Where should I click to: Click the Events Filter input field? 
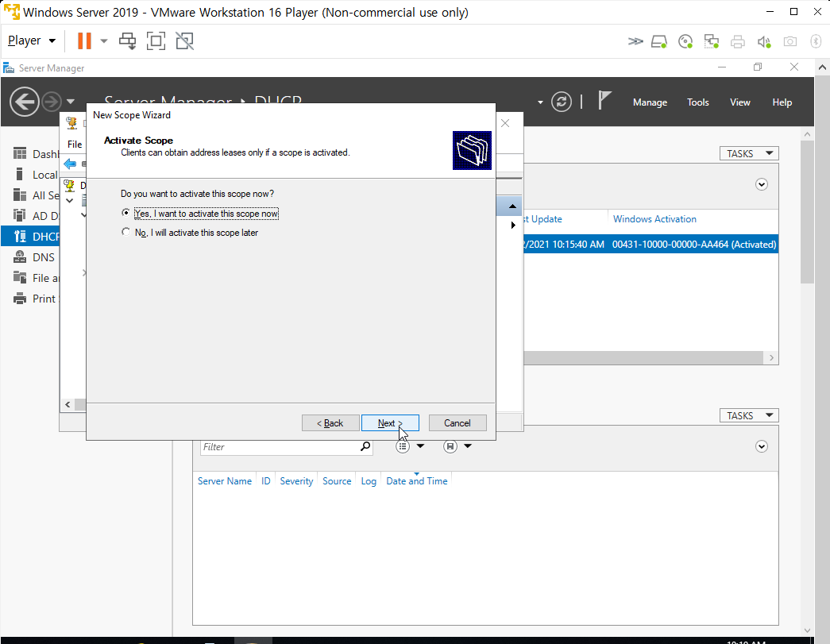coord(280,446)
